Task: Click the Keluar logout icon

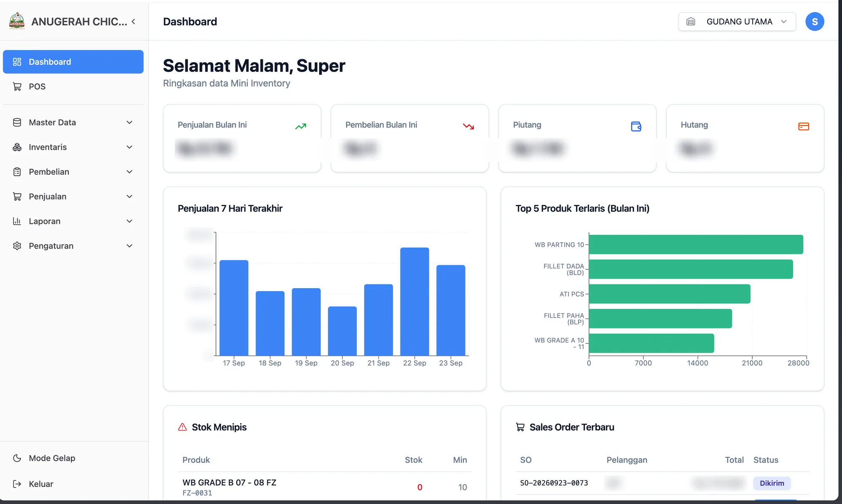Action: [x=17, y=484]
